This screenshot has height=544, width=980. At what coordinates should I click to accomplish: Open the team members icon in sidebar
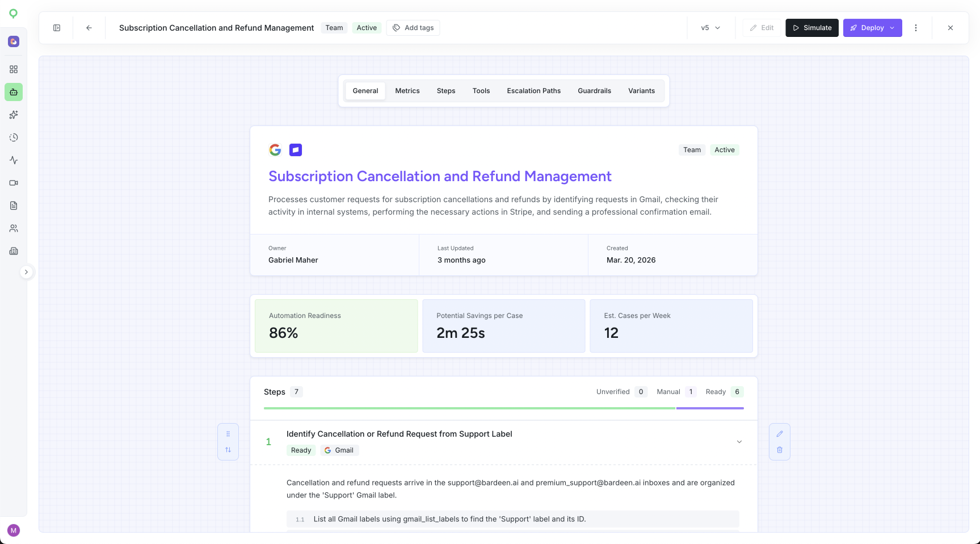click(x=14, y=228)
